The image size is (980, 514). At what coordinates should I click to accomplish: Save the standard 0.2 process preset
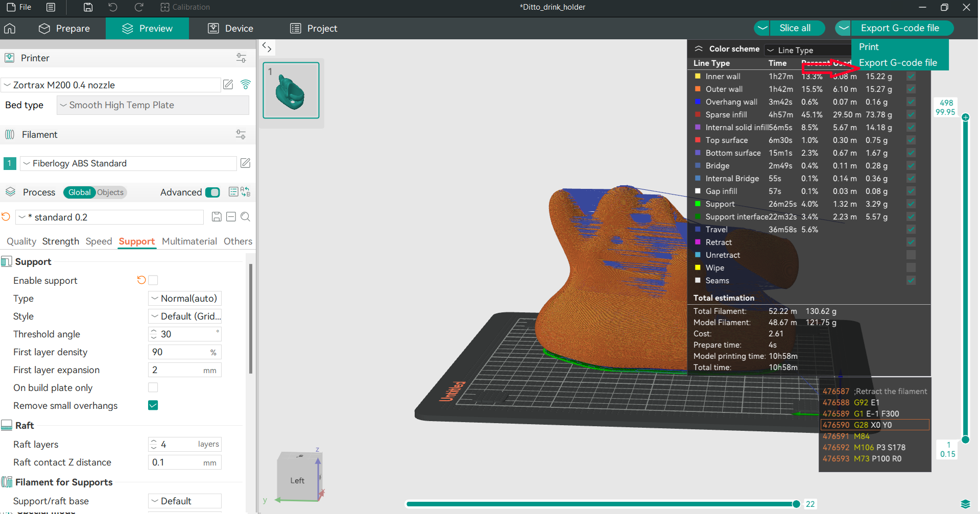217,217
